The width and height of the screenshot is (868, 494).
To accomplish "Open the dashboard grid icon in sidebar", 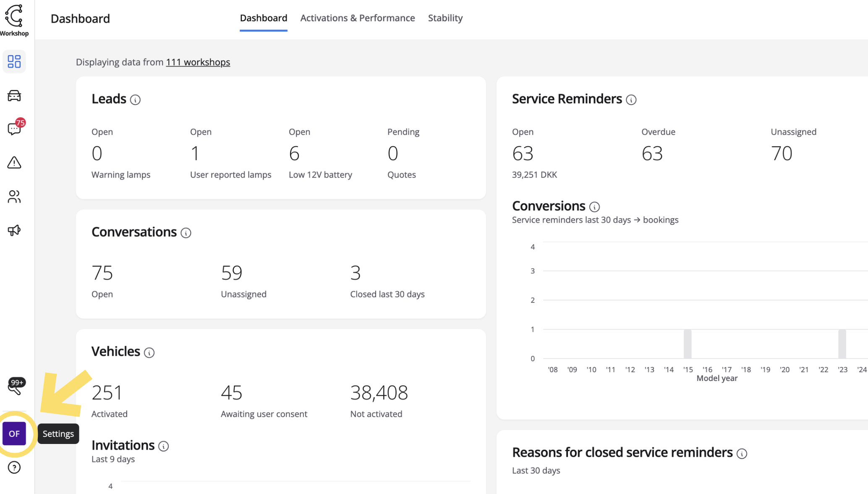I will (14, 61).
